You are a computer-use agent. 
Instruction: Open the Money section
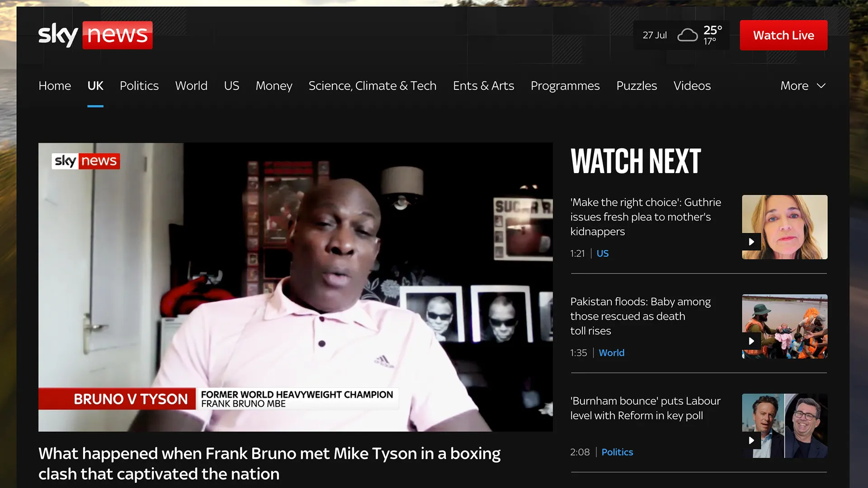pos(274,86)
